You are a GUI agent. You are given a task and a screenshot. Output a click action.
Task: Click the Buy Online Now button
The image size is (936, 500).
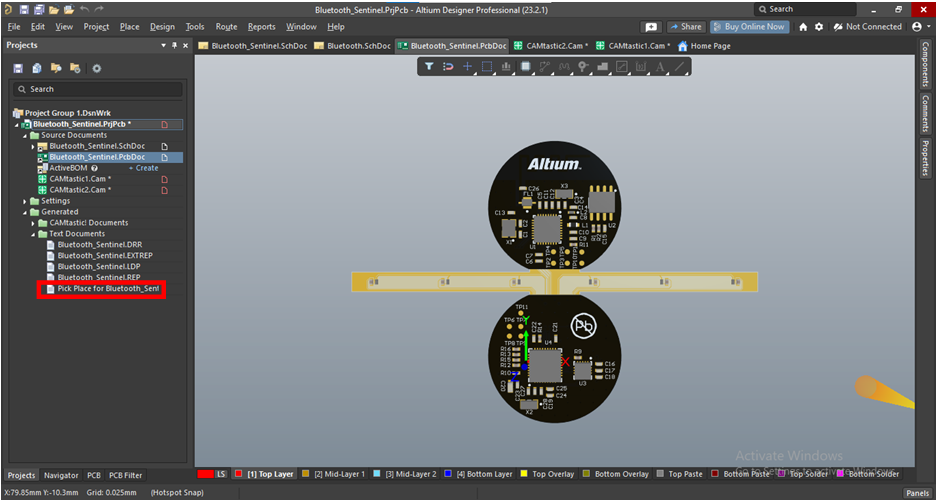point(748,27)
